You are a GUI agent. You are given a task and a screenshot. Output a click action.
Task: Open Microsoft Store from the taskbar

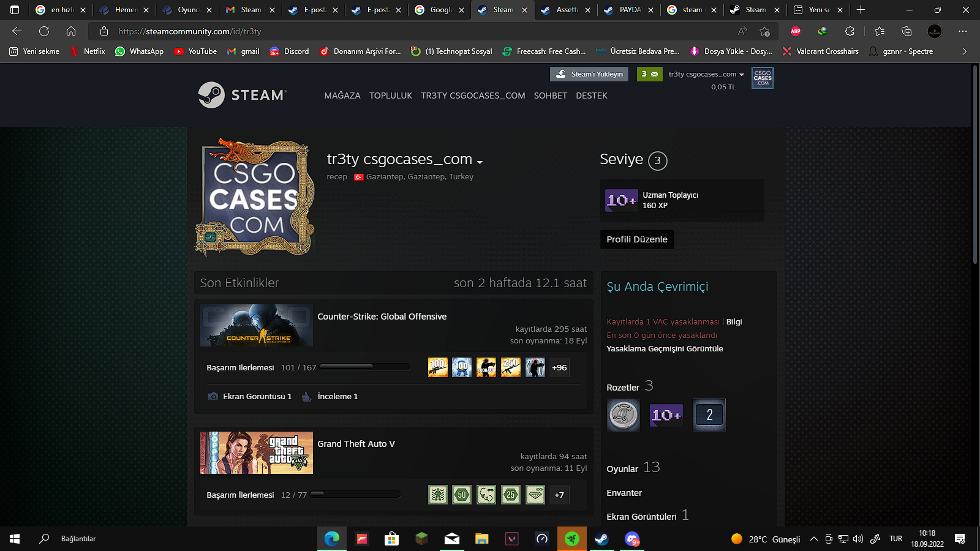pos(391,539)
